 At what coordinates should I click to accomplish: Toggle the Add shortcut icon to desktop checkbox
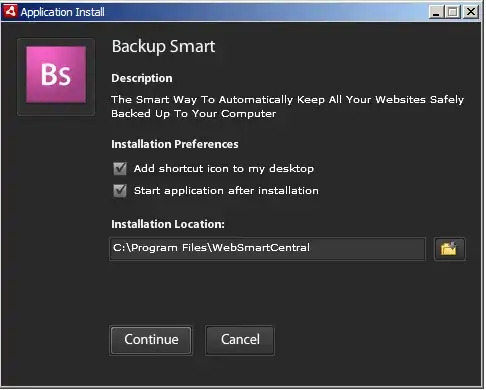120,169
